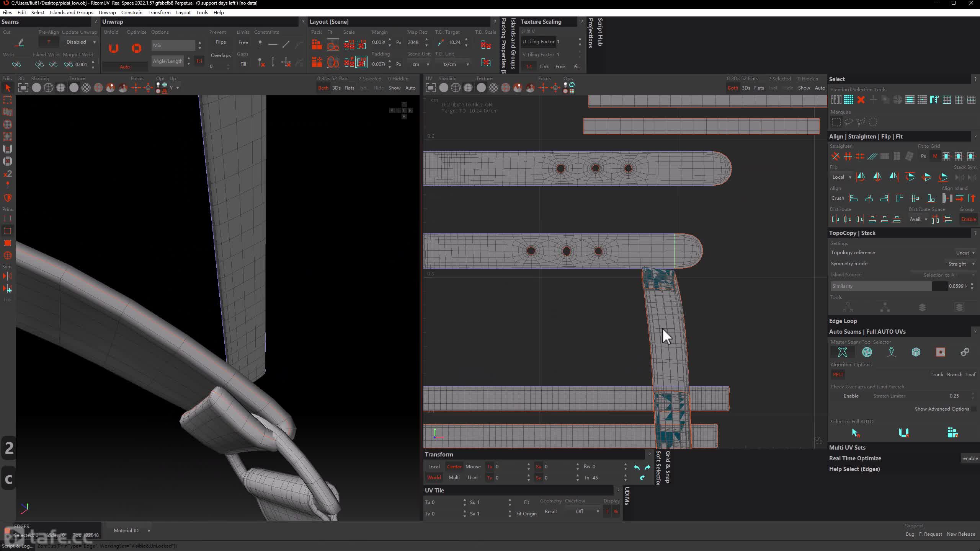Expand the Multi UV Sets panel
The height and width of the screenshot is (551, 980).
(847, 448)
